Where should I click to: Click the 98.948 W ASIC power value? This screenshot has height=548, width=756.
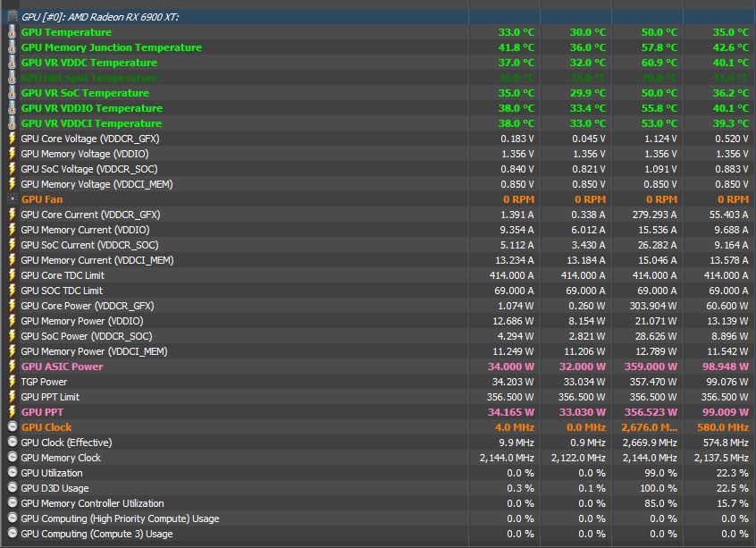(x=725, y=367)
